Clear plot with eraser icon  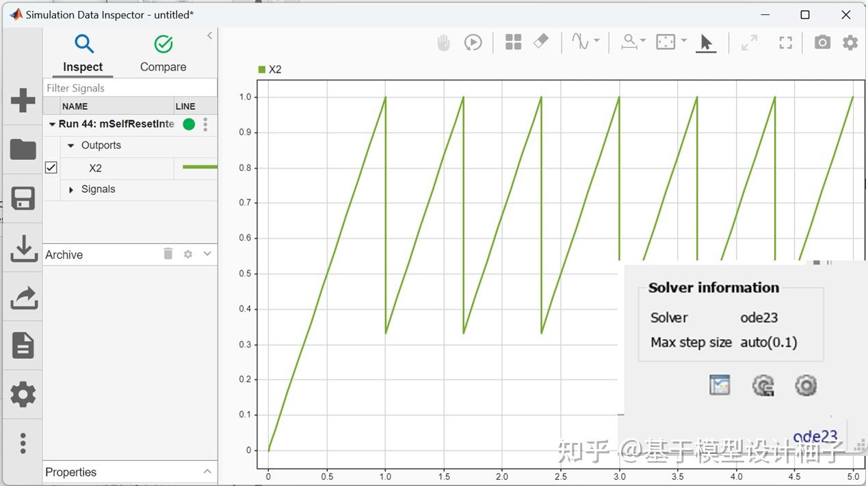coord(541,42)
